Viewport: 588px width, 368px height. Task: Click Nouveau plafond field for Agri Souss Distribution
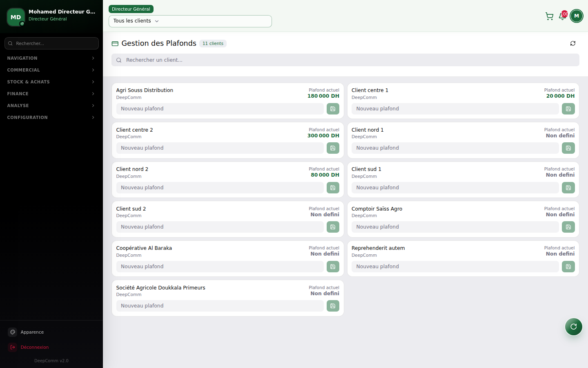tap(220, 109)
